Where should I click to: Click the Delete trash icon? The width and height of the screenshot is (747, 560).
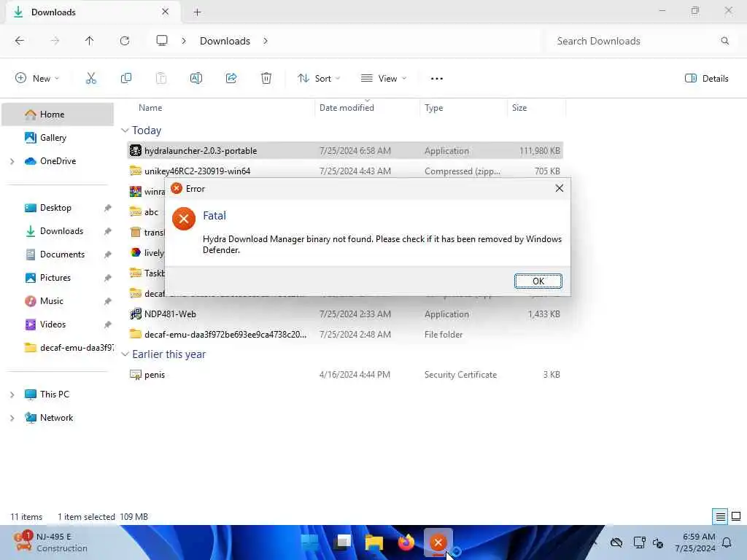266,78
